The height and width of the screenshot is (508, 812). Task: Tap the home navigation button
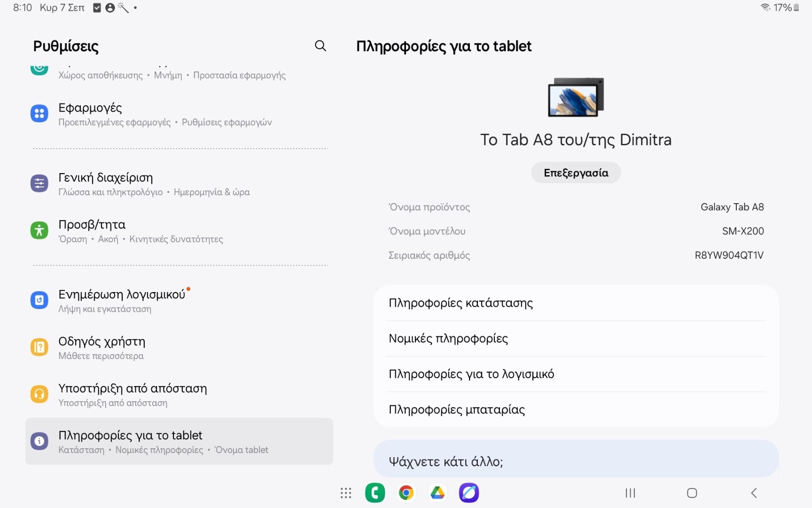(x=692, y=493)
